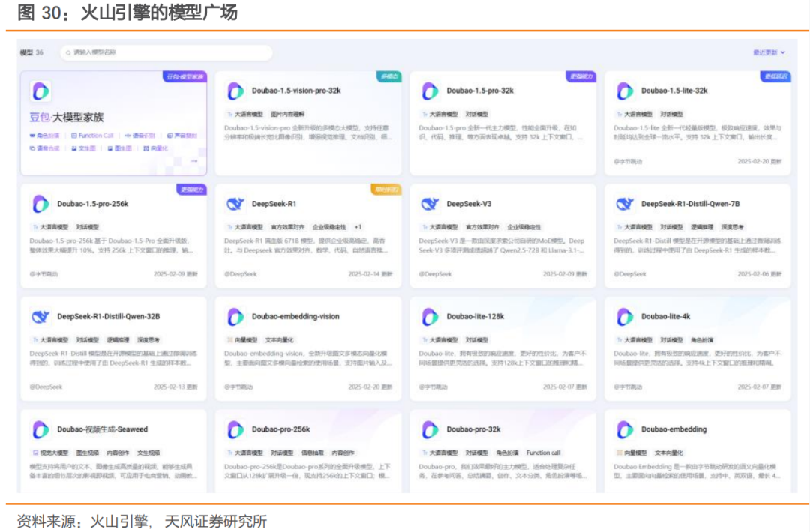810x532 pixels.
Task: Open the Doubao-1.5-pro-256k model title
Action: click(93, 204)
